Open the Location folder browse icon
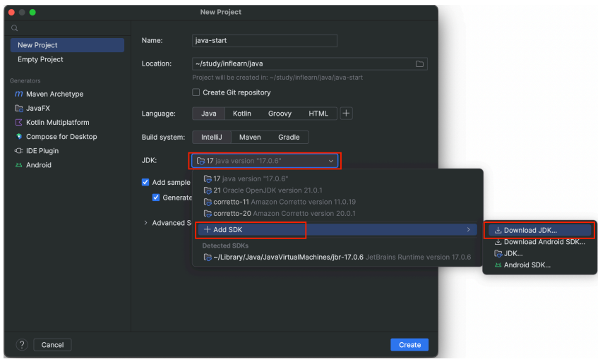This screenshot has width=605, height=364. point(419,64)
